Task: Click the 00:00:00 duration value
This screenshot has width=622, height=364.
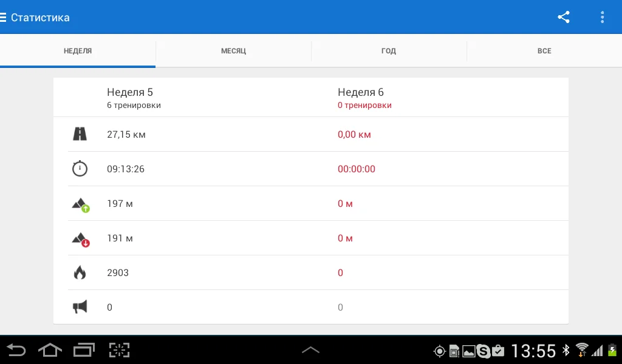Action: point(356,169)
